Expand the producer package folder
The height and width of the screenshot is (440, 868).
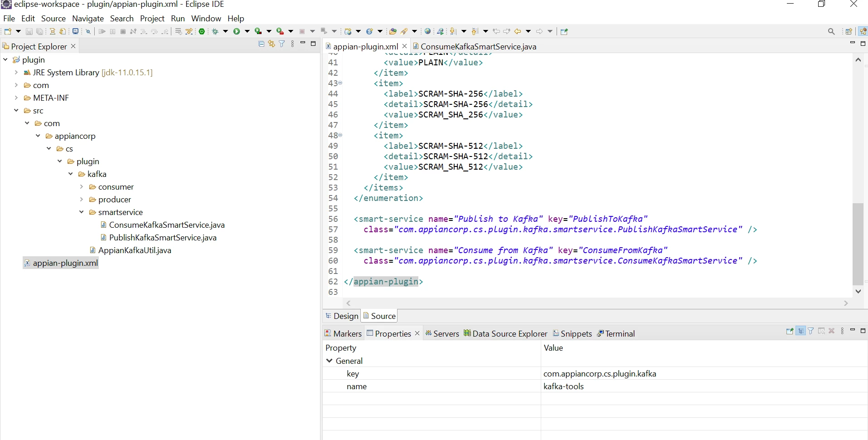point(82,199)
